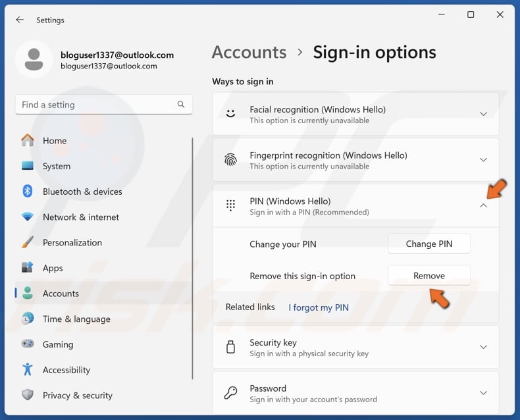Click the Password title text
520x420 pixels.
point(268,388)
